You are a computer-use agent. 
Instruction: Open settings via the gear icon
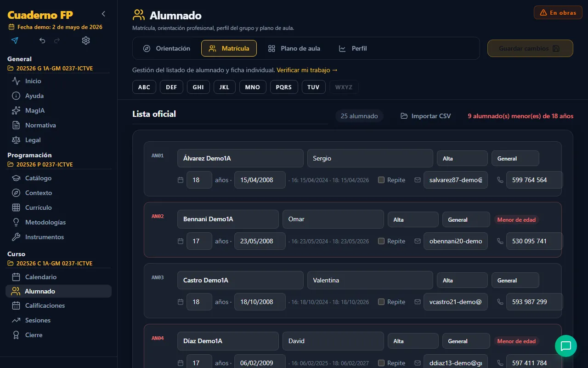coord(86,40)
